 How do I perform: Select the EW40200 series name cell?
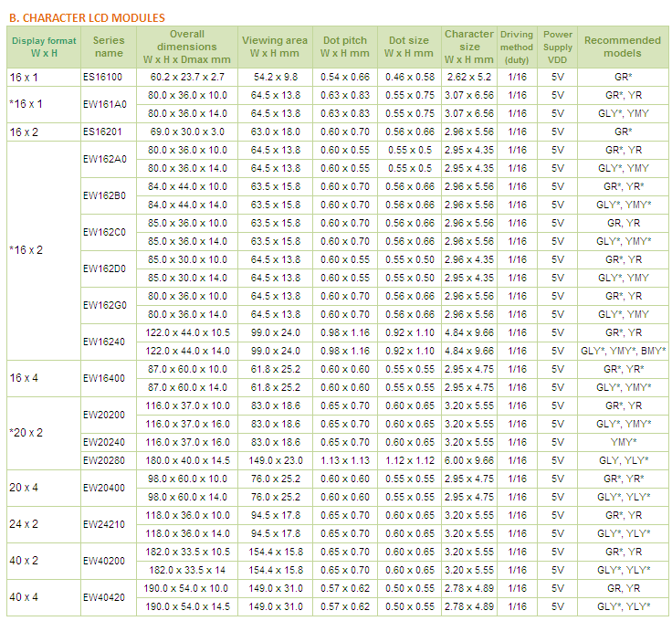coord(109,561)
